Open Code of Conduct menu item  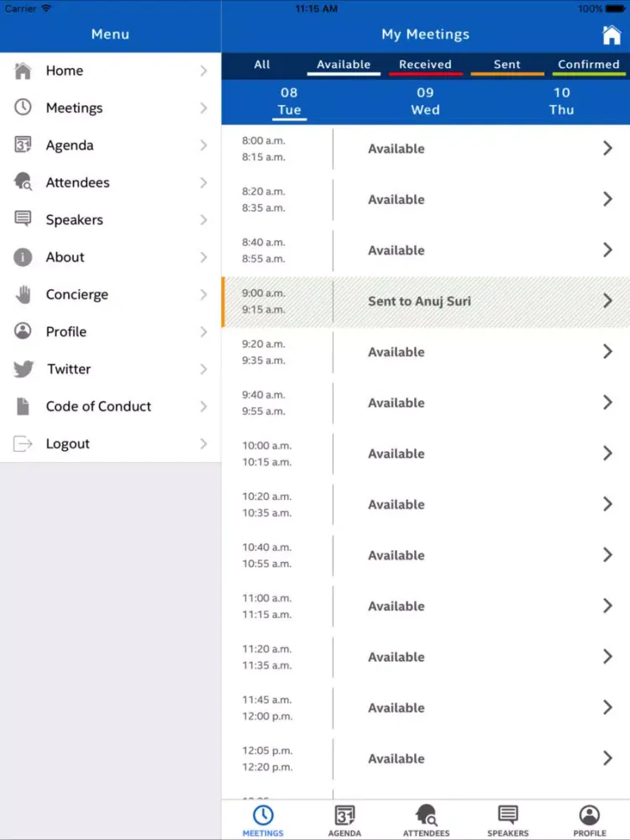point(98,407)
